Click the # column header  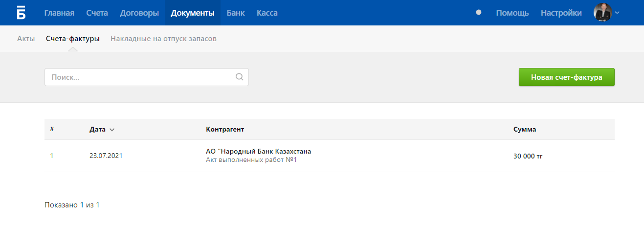52,130
